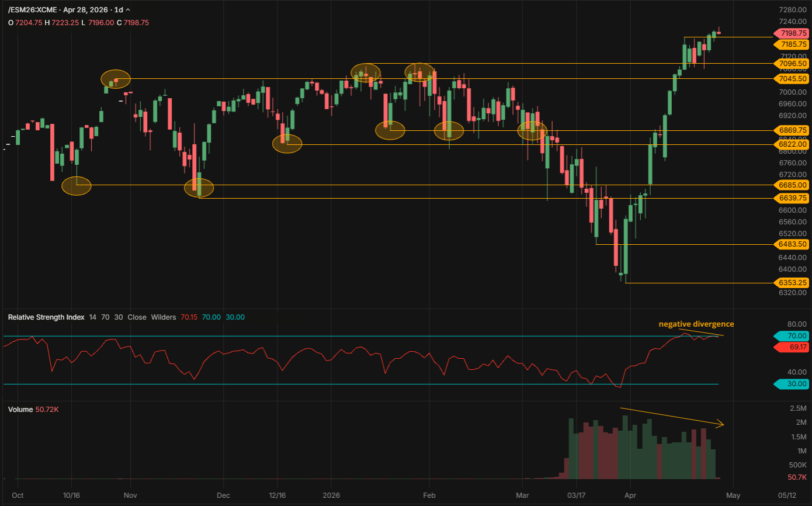The image size is (812, 506).
Task: Click the 6685.00 support level price tag
Action: point(792,185)
